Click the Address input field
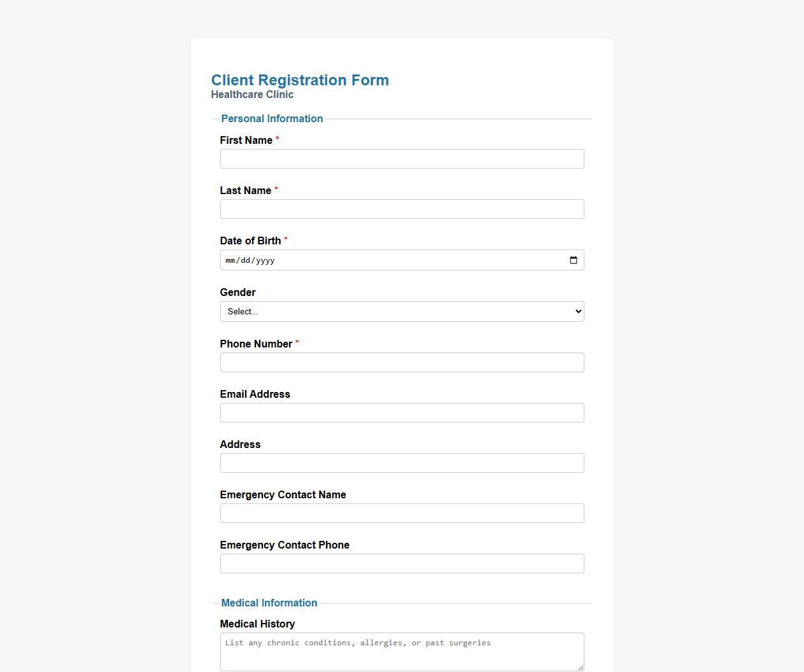The height and width of the screenshot is (672, 804). pos(402,463)
